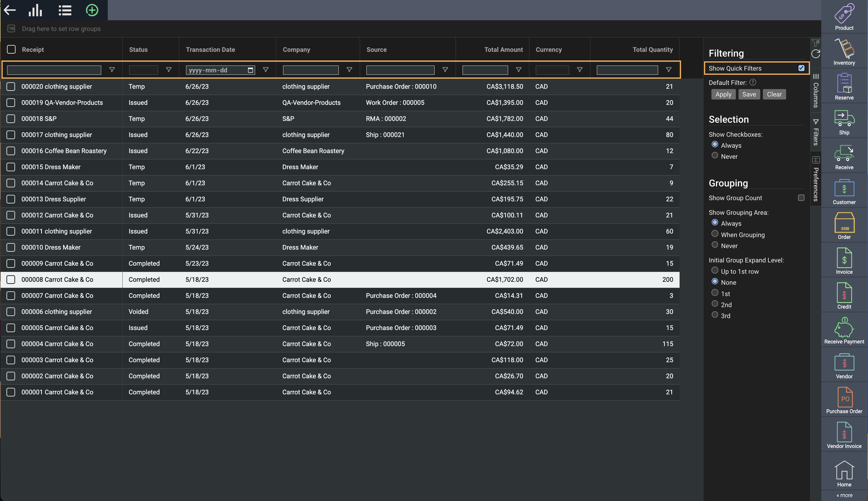Click the back arrow icon

(x=10, y=10)
